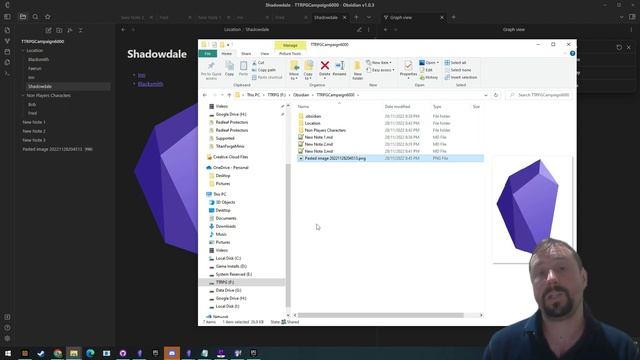Open the File tab in Explorer
The height and width of the screenshot is (360, 640).
point(207,53)
